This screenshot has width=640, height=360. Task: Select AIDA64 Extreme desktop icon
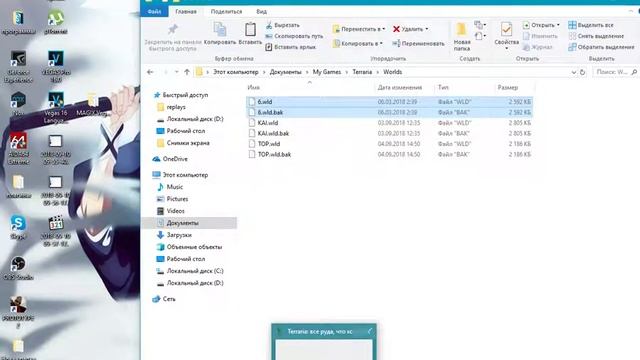18,149
